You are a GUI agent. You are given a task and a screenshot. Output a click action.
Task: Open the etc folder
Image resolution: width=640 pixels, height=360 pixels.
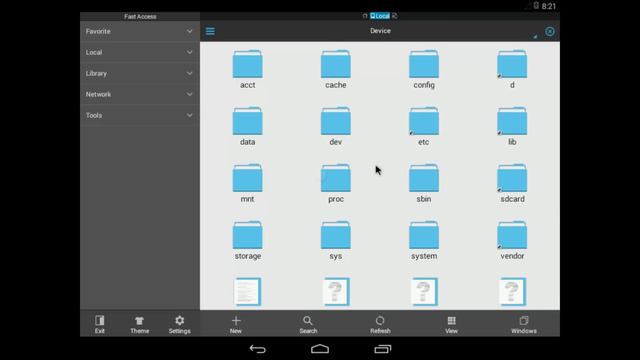tap(424, 126)
